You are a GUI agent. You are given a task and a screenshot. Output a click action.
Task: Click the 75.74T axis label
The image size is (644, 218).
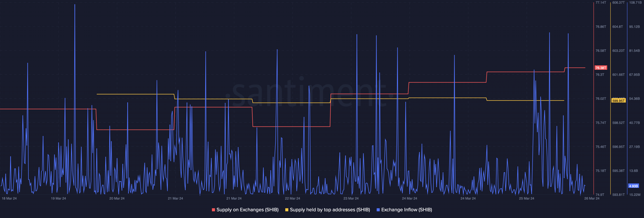(601, 123)
